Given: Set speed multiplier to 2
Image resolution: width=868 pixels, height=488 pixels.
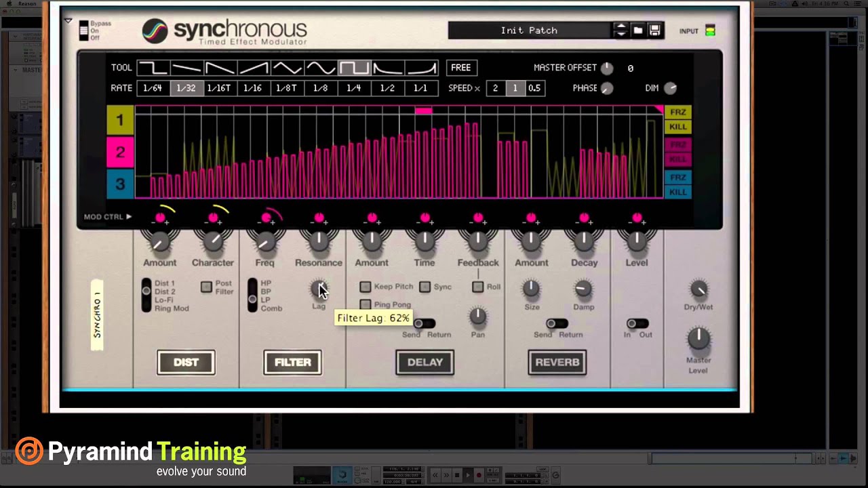Looking at the screenshot, I should (496, 88).
